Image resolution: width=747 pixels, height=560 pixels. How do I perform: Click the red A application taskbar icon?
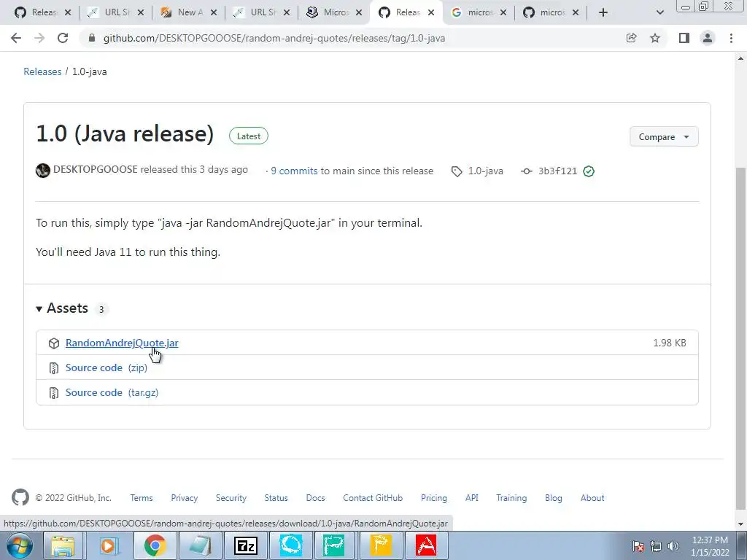coord(425,545)
